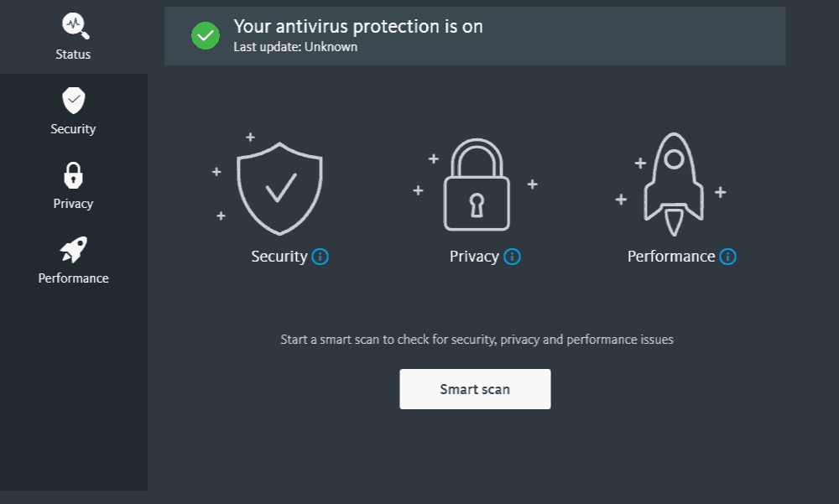Switch to the Status tab label
Viewport: 839px width, 504px height.
(73, 54)
